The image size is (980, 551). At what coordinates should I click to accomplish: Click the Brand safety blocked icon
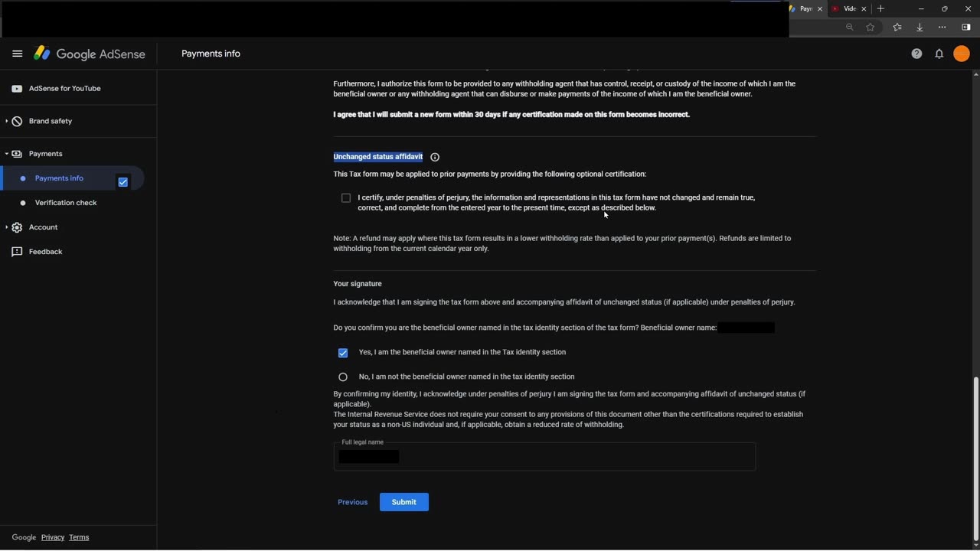(x=17, y=121)
